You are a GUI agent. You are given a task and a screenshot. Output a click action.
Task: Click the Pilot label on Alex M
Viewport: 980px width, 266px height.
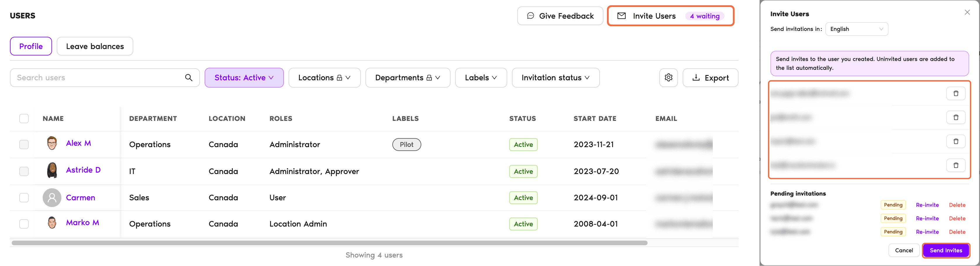coord(407,145)
